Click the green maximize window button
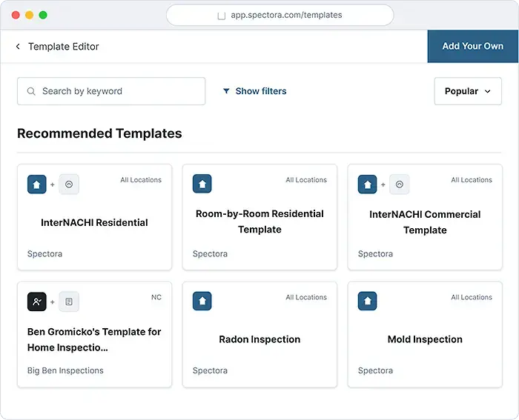Image resolution: width=519 pixels, height=420 pixels. tap(43, 16)
